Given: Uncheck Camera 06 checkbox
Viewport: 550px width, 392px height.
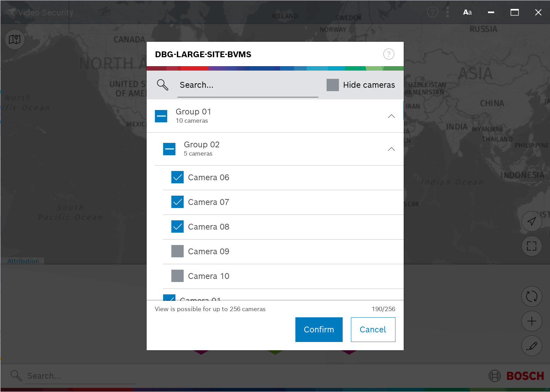Looking at the screenshot, I should tap(178, 177).
